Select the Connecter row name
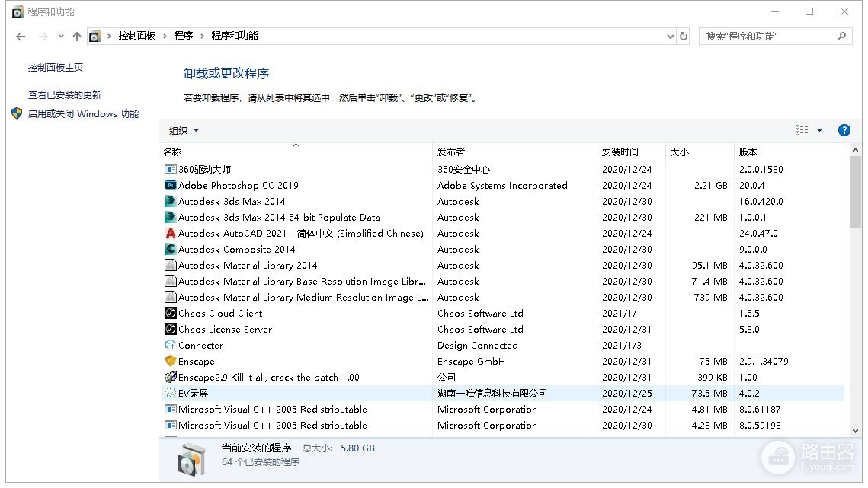 tap(201, 345)
